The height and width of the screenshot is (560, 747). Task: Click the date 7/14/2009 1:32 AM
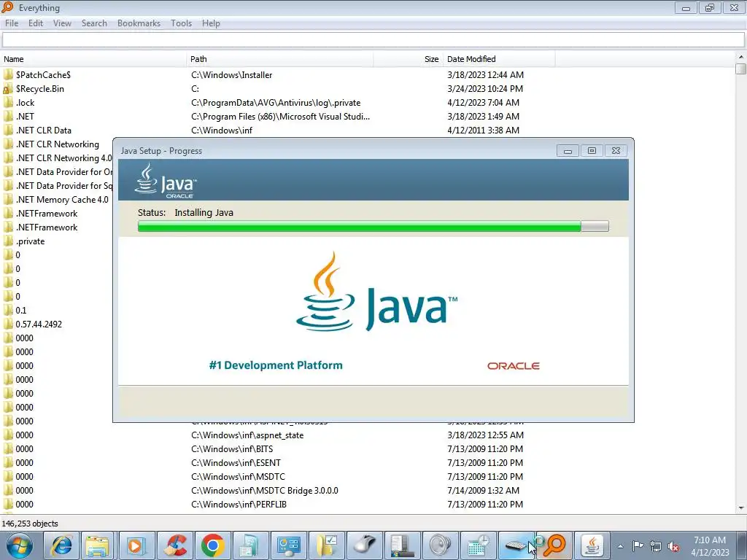(x=483, y=491)
